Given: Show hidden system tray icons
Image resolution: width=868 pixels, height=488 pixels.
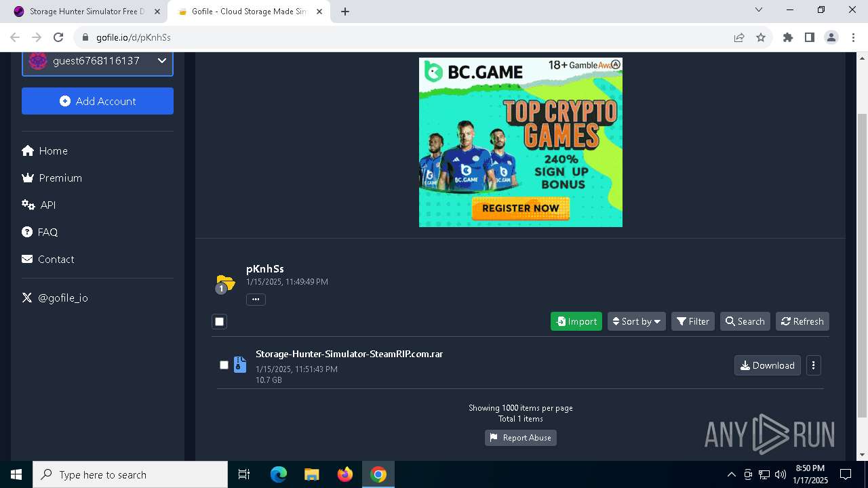Looking at the screenshot, I should tap(731, 474).
